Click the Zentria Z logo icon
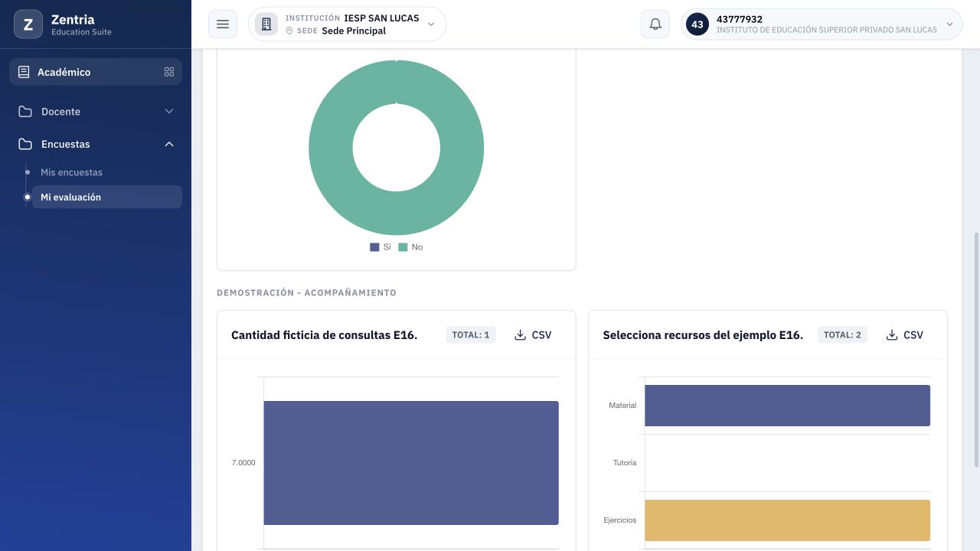The image size is (980, 551). pyautogui.click(x=28, y=24)
